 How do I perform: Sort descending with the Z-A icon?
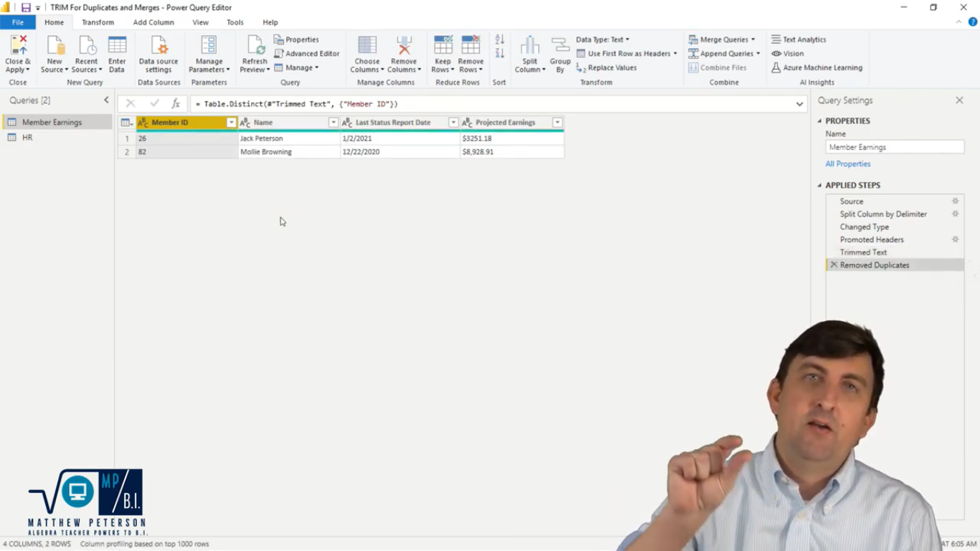(x=500, y=54)
